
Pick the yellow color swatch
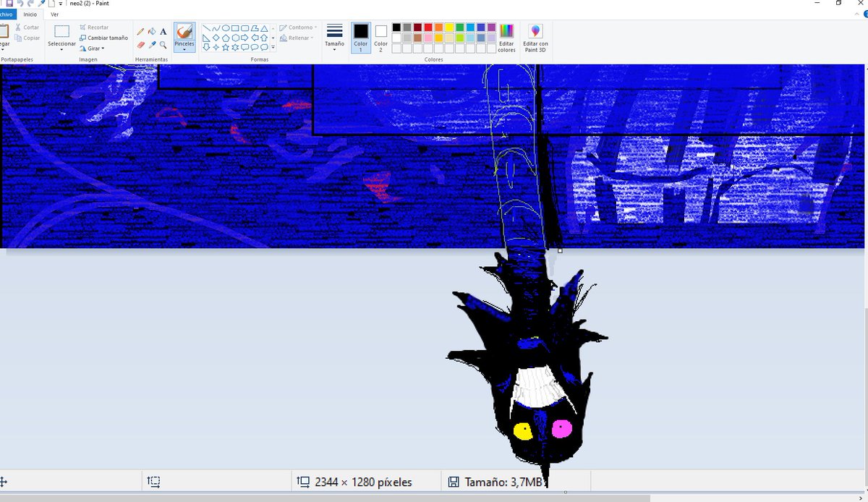pos(449,27)
